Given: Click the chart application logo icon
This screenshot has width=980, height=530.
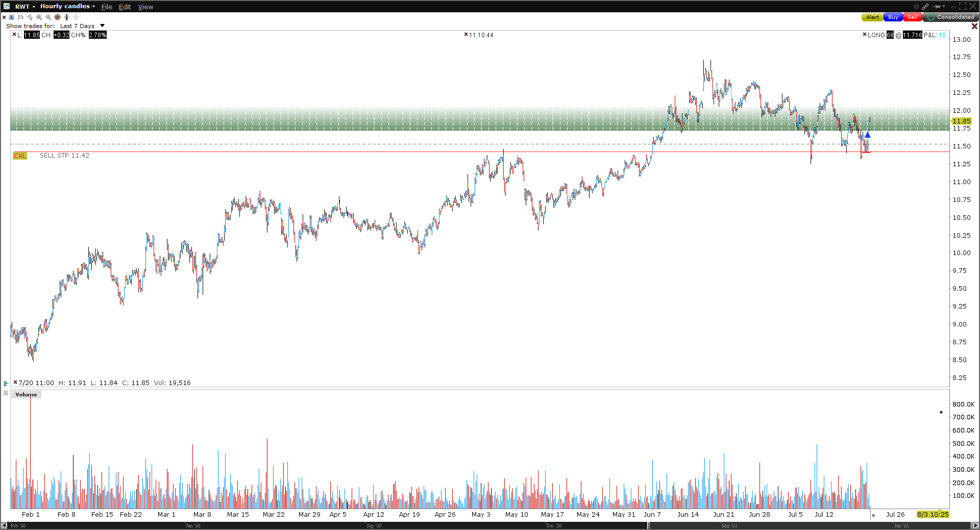Looking at the screenshot, I should tap(6, 6).
